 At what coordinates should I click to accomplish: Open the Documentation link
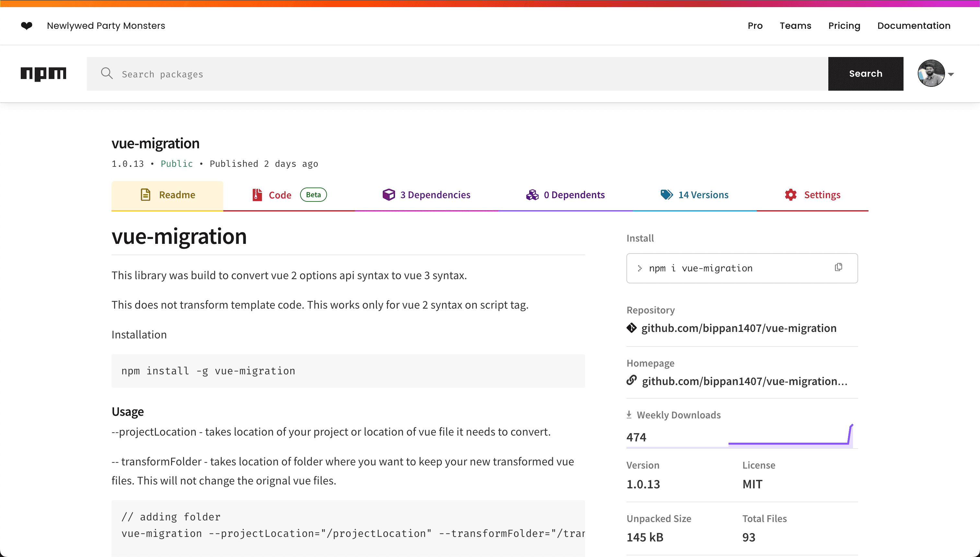pos(914,26)
